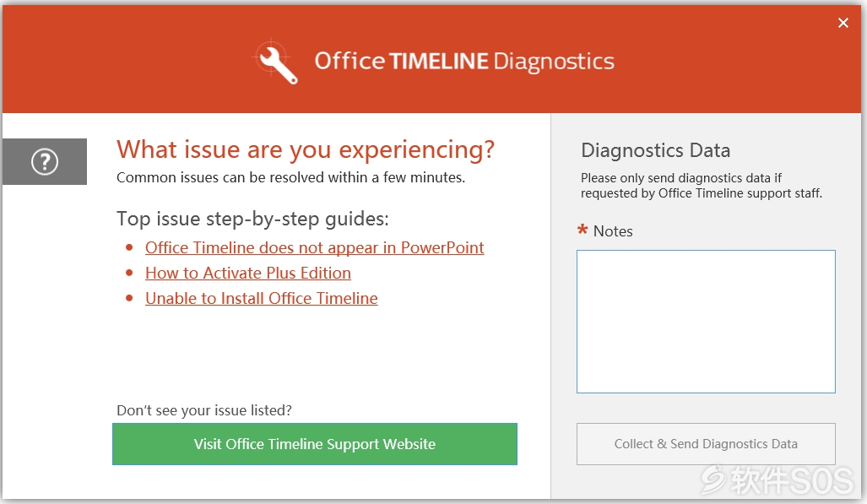Click the wrench icon in the header
867x504 pixels.
276,62
